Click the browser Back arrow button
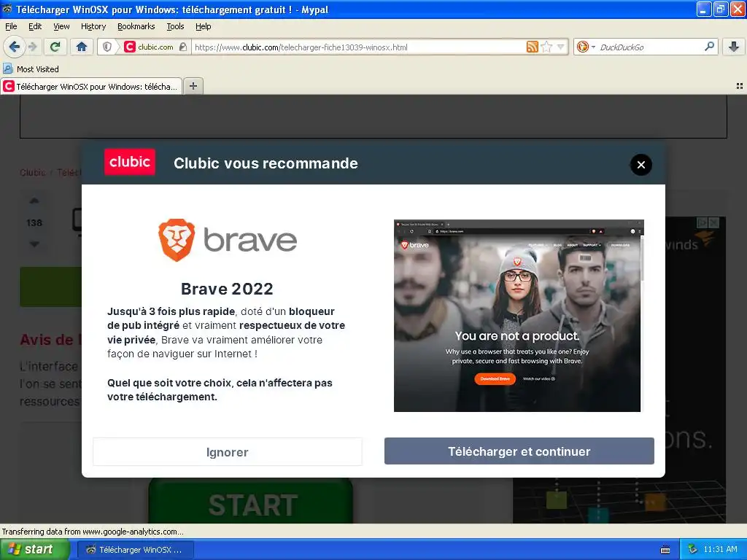The height and width of the screenshot is (560, 747). [x=14, y=47]
